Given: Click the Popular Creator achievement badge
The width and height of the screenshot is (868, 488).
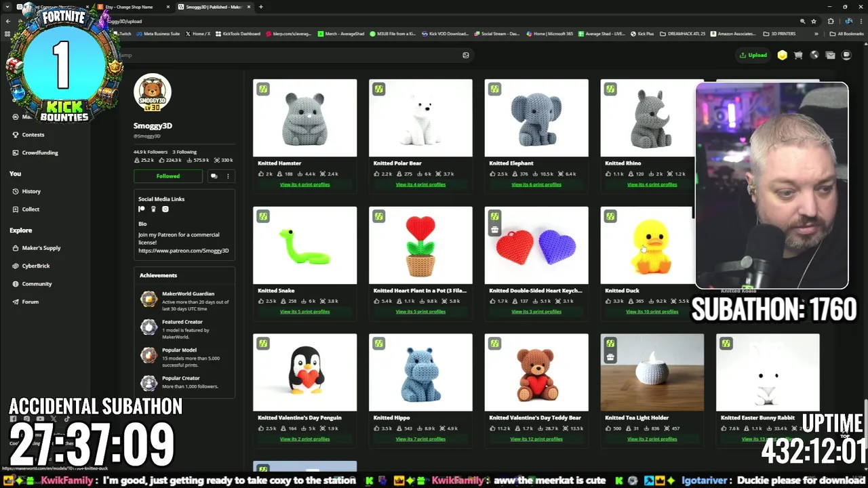Looking at the screenshot, I should [149, 383].
